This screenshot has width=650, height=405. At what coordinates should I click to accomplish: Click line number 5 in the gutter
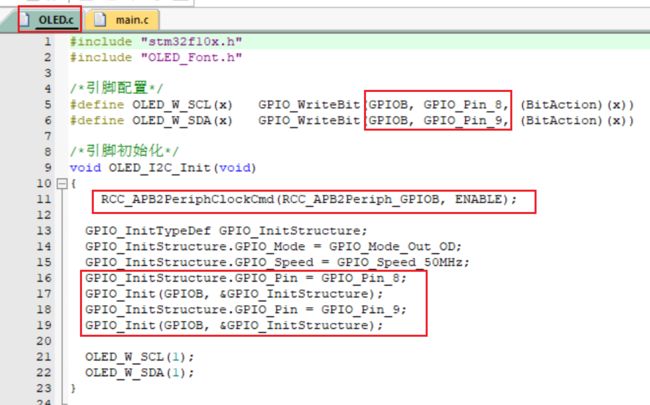point(48,104)
